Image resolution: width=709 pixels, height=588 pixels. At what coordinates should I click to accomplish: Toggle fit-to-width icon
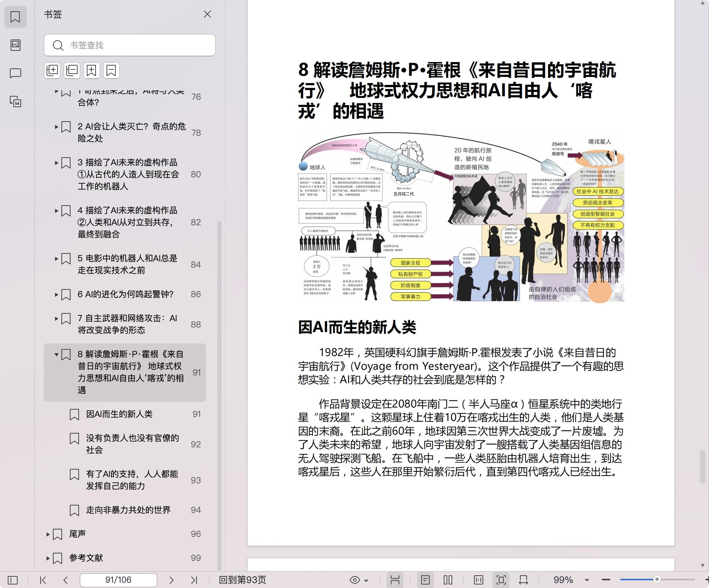point(523,580)
